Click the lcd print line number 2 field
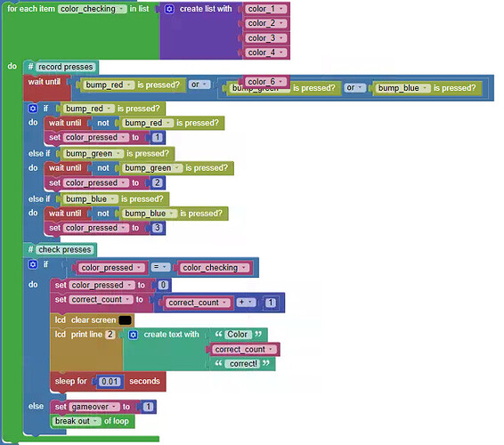Viewport: 504px width, 445px height. coord(110,335)
